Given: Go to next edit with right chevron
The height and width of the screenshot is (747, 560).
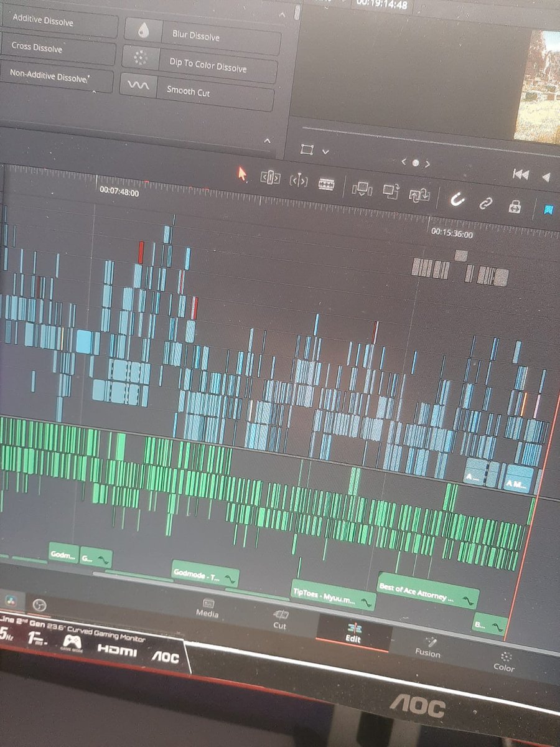Looking at the screenshot, I should click(427, 164).
